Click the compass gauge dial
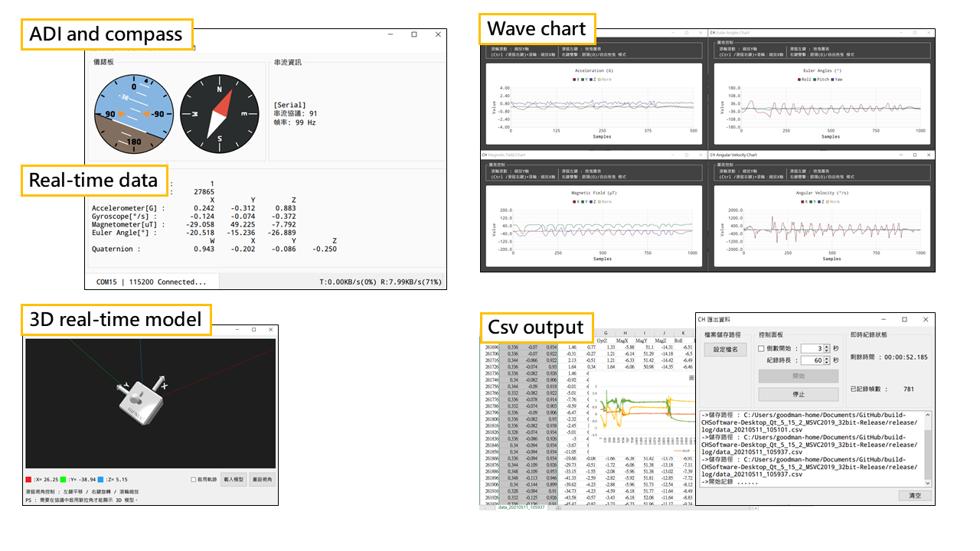The image size is (980, 551). [x=220, y=112]
